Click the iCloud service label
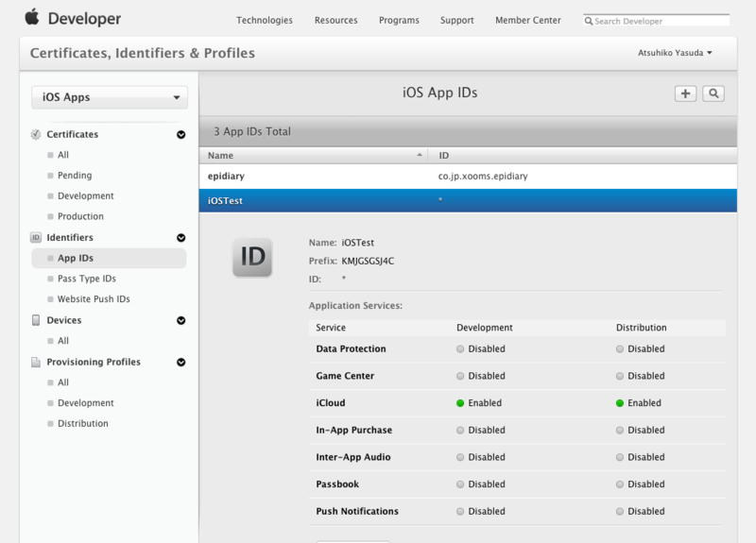 [x=330, y=403]
